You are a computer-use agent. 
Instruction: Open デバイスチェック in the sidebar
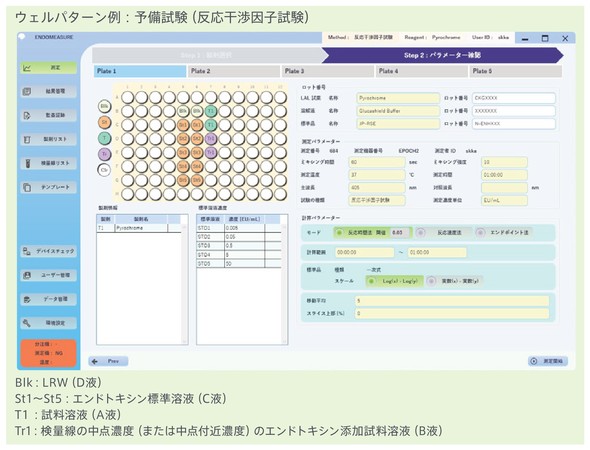pos(49,251)
